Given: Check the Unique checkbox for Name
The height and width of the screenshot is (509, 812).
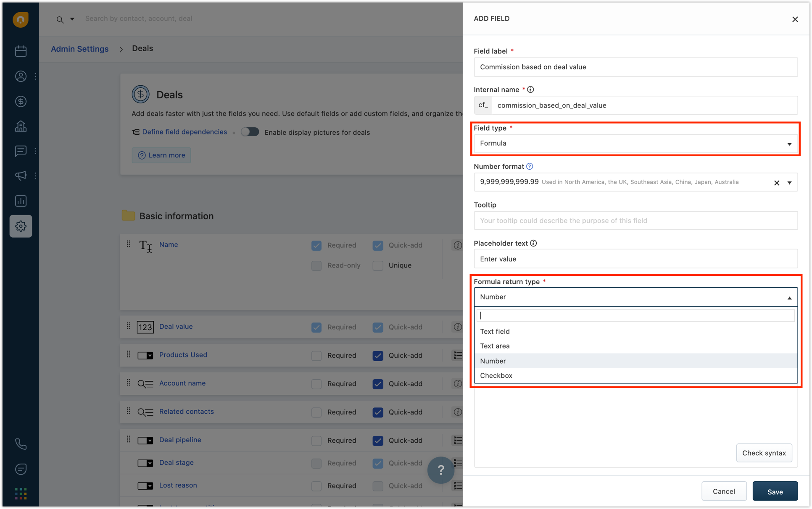Looking at the screenshot, I should (377, 265).
